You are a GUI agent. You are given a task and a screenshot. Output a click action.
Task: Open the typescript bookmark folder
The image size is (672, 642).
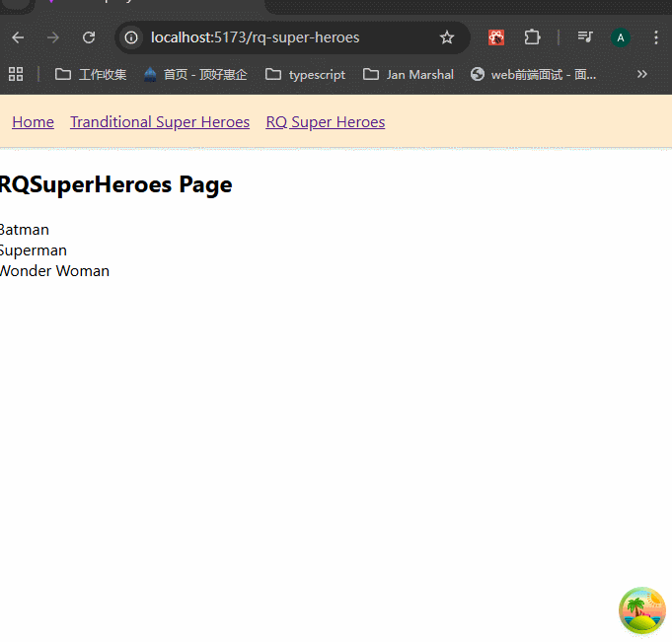click(x=305, y=74)
